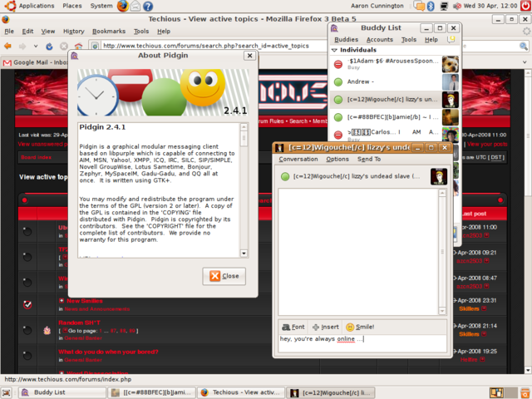The image size is (532, 399).
Task: Click the News and Announcements forum link
Action: coord(97,309)
